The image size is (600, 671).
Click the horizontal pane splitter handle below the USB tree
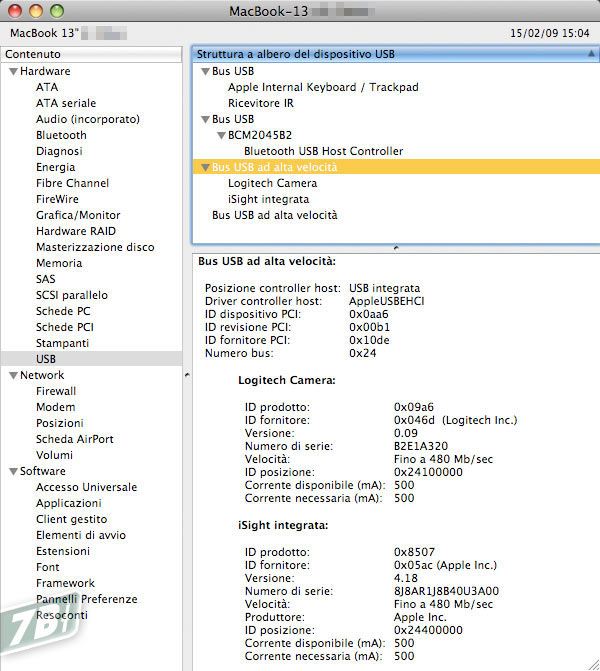click(x=396, y=248)
